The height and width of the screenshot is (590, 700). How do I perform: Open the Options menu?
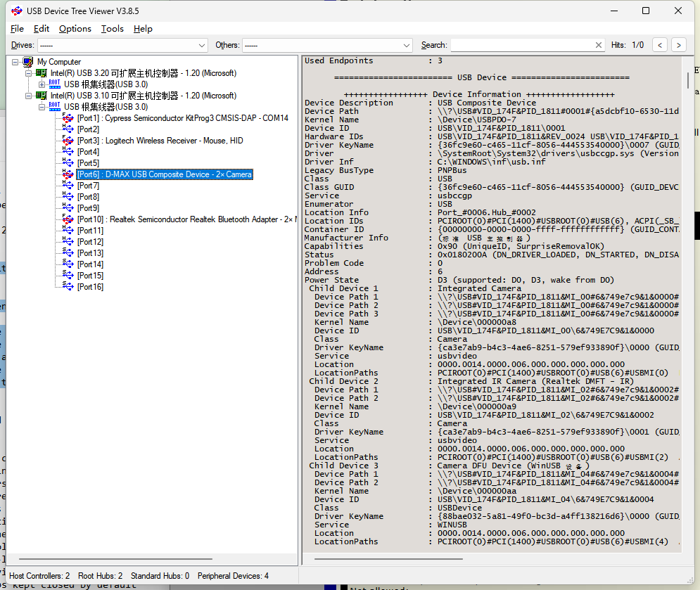[75, 29]
